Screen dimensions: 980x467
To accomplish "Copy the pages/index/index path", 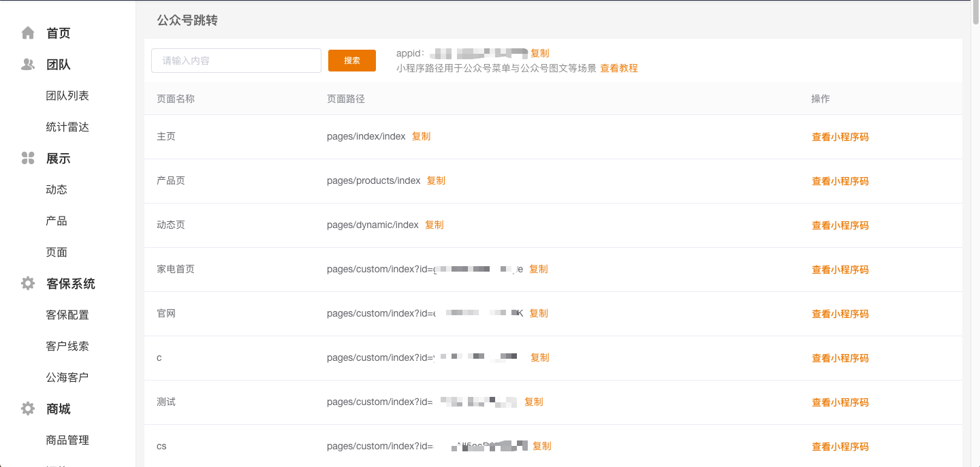I will [421, 136].
